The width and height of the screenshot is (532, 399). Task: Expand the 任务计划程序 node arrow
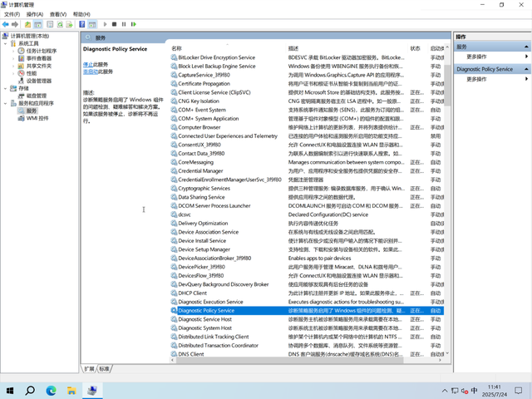click(13, 51)
